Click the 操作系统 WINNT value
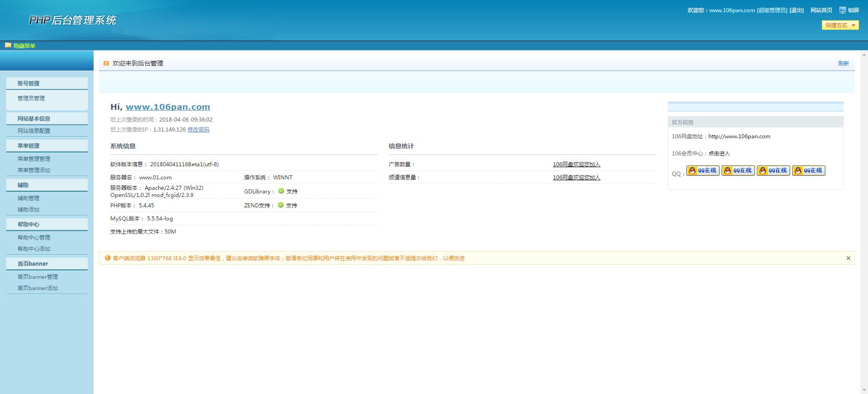 click(x=283, y=177)
